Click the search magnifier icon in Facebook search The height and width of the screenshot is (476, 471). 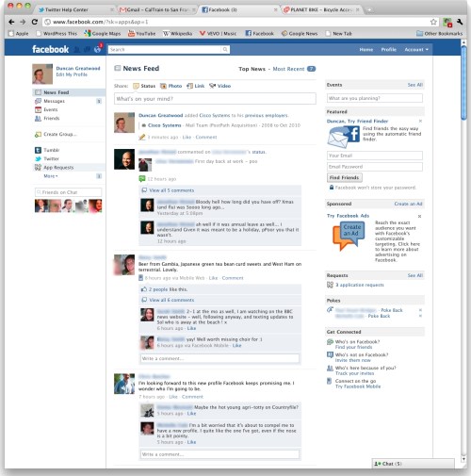tap(225, 49)
